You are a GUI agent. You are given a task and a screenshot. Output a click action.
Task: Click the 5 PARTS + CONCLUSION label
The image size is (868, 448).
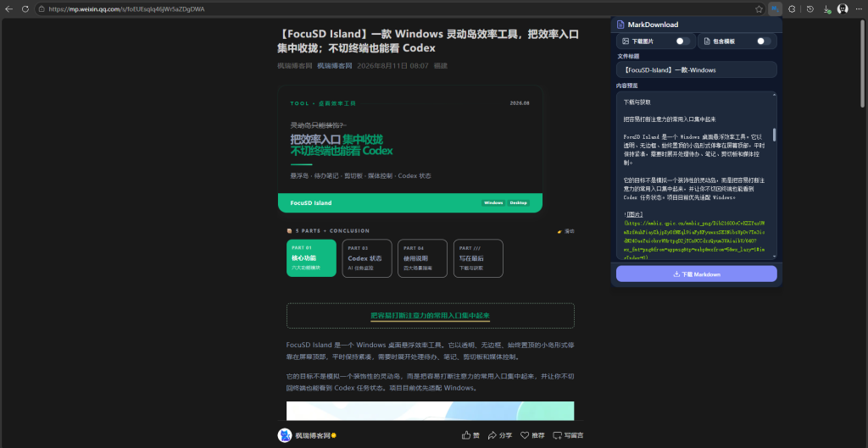(x=332, y=230)
